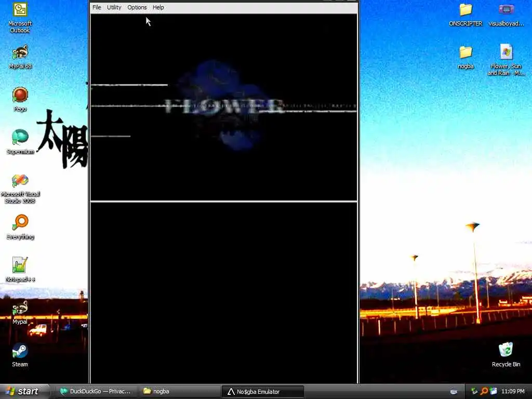This screenshot has width=532, height=399.
Task: Select the Microsoft Outlook desktop icon
Action: (x=20, y=18)
